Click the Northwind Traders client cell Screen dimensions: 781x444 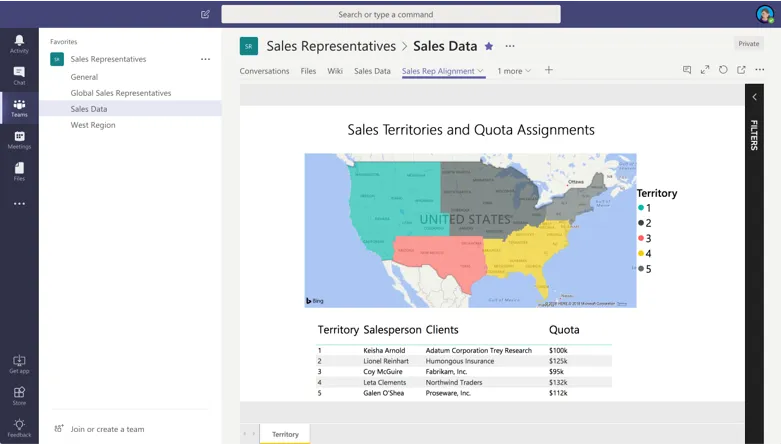pyautogui.click(x=454, y=382)
